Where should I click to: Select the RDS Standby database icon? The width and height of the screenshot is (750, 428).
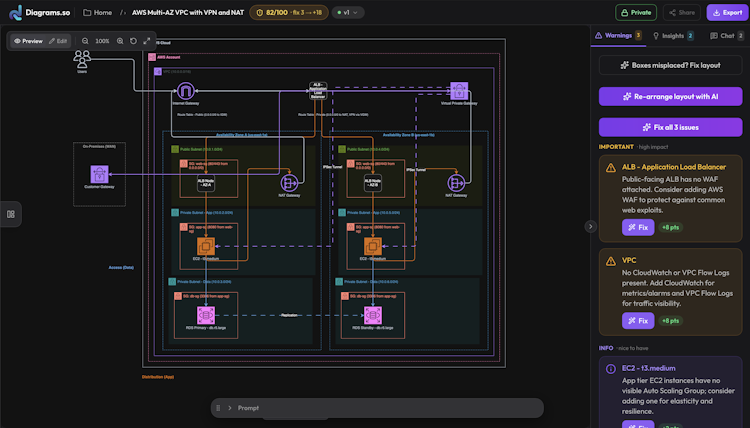point(373,315)
